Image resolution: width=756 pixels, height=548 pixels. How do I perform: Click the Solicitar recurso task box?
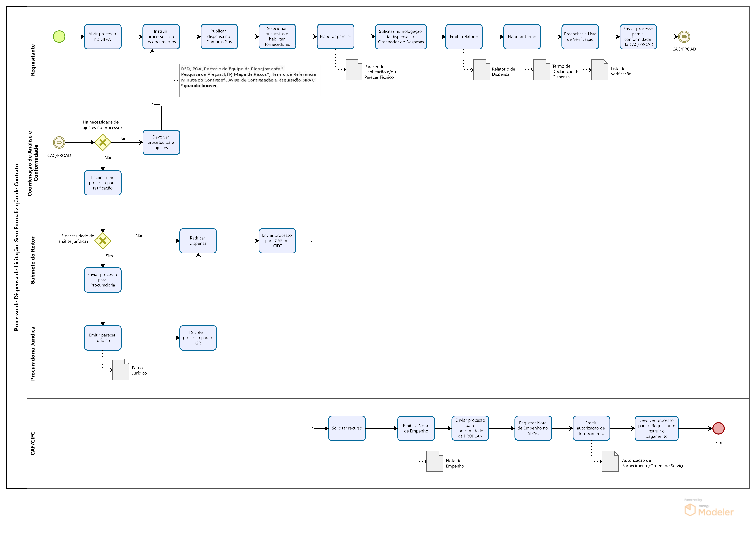[x=347, y=428]
